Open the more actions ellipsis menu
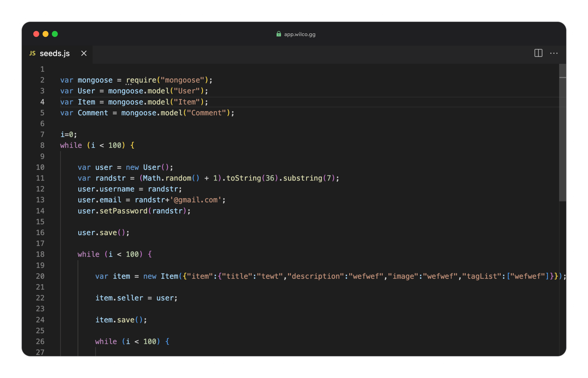Viewport: 588px width, 378px height. [554, 53]
